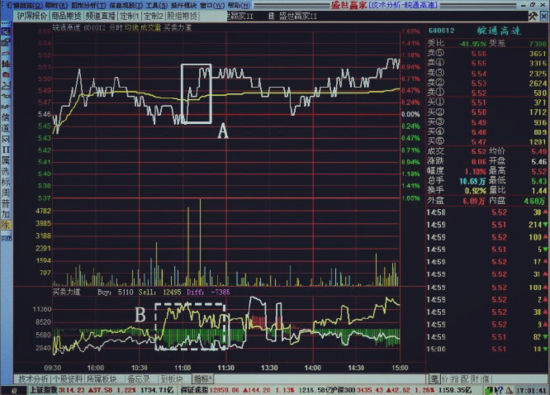Open the 工具(S) menu

tap(157, 6)
